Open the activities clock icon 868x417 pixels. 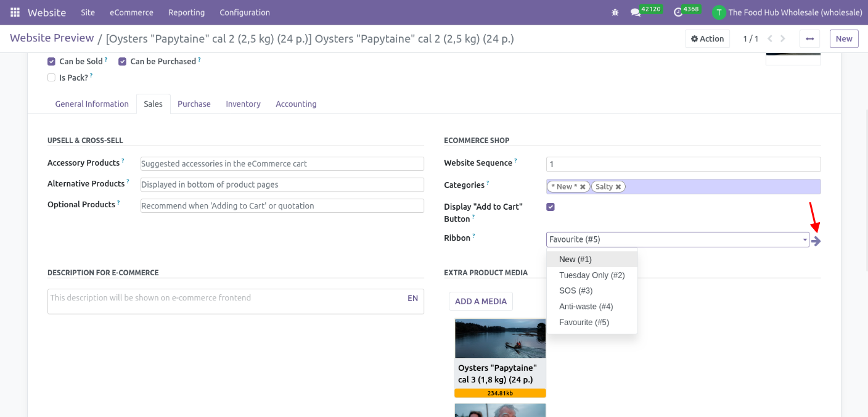pyautogui.click(x=678, y=12)
